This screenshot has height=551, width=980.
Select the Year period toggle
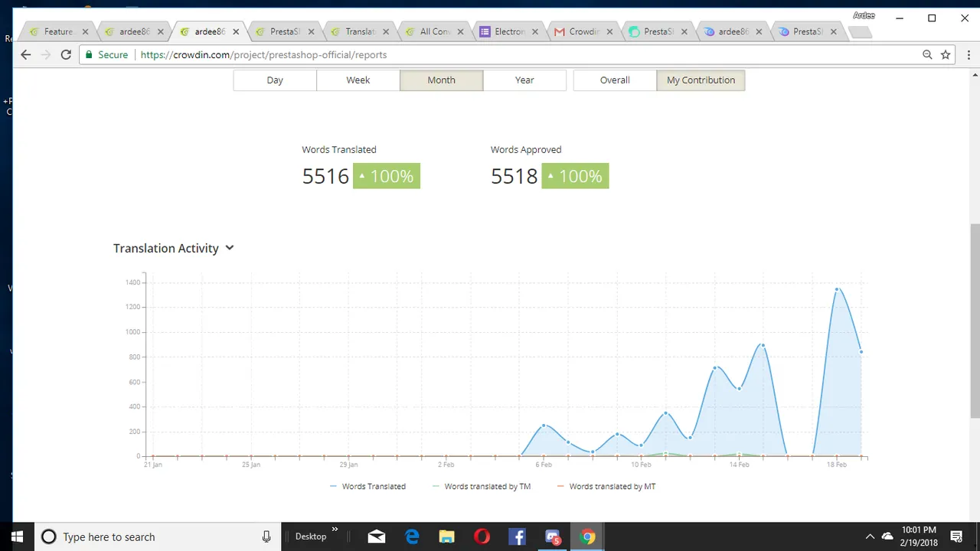coord(524,80)
